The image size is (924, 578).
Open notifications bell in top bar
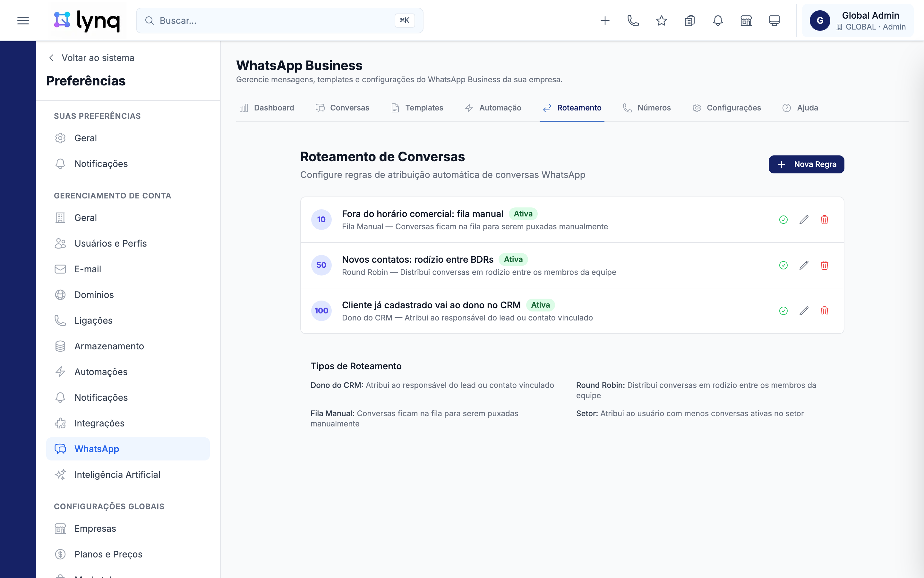point(718,21)
